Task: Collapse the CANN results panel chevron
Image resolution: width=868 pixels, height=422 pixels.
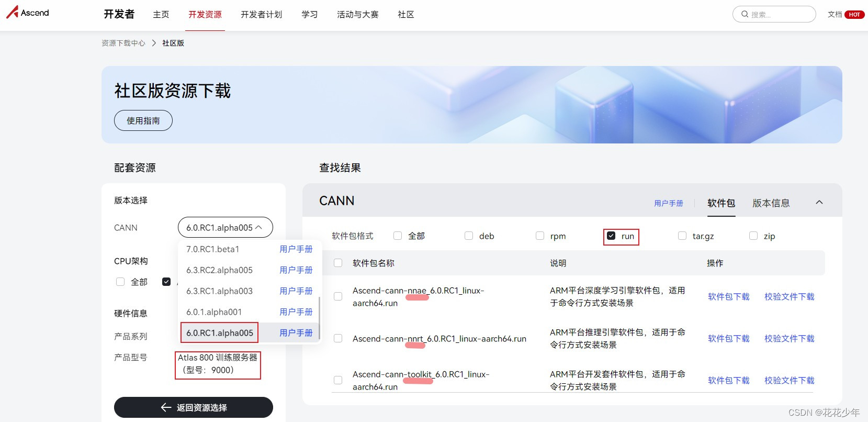Action: pos(819,202)
